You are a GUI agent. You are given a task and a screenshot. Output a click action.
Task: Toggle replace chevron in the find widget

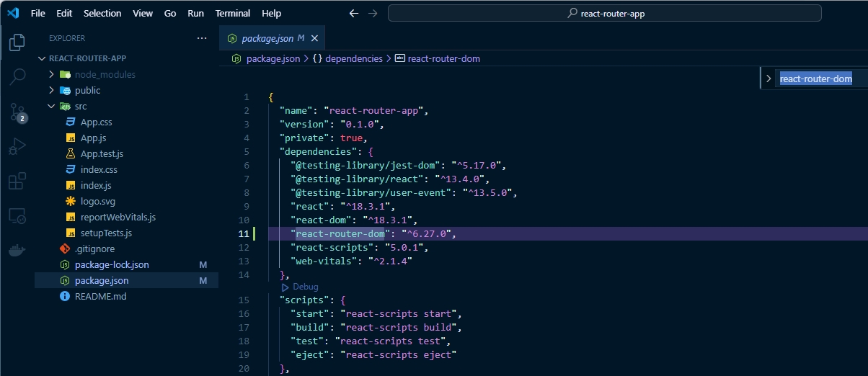[x=769, y=79]
